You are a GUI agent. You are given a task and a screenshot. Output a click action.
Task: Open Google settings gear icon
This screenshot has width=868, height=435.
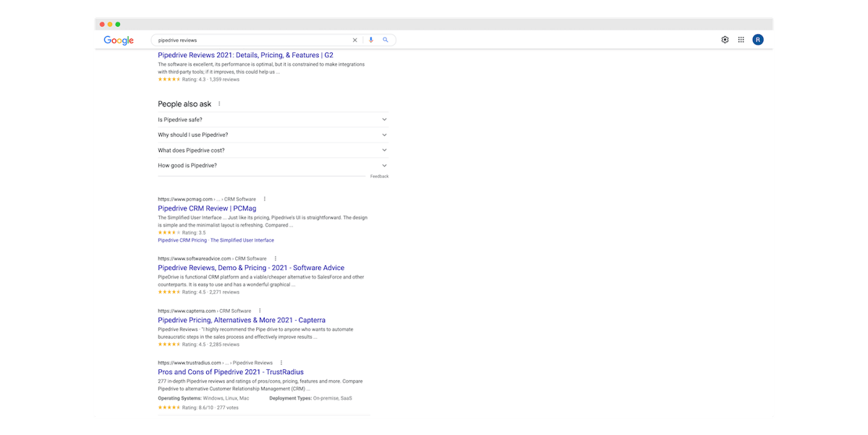point(725,40)
